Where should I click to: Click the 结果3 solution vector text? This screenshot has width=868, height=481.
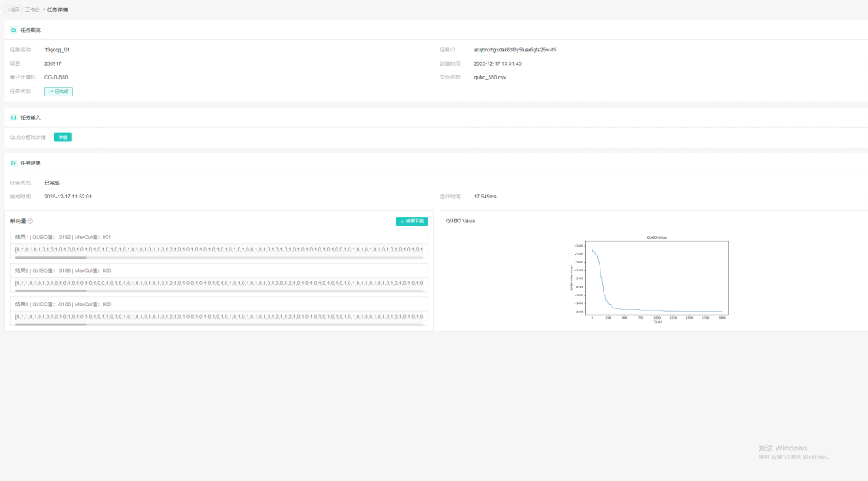[x=219, y=316]
